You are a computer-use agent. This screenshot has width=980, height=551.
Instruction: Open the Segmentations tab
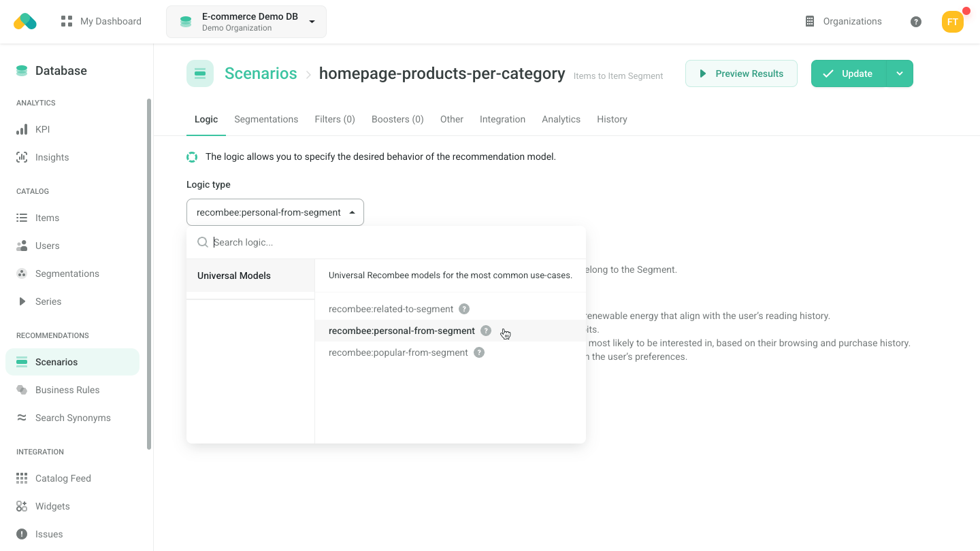[266, 119]
